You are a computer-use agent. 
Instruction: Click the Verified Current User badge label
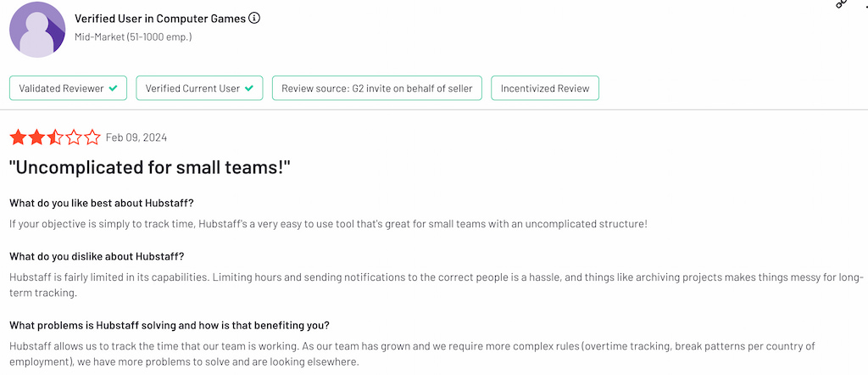tap(192, 88)
